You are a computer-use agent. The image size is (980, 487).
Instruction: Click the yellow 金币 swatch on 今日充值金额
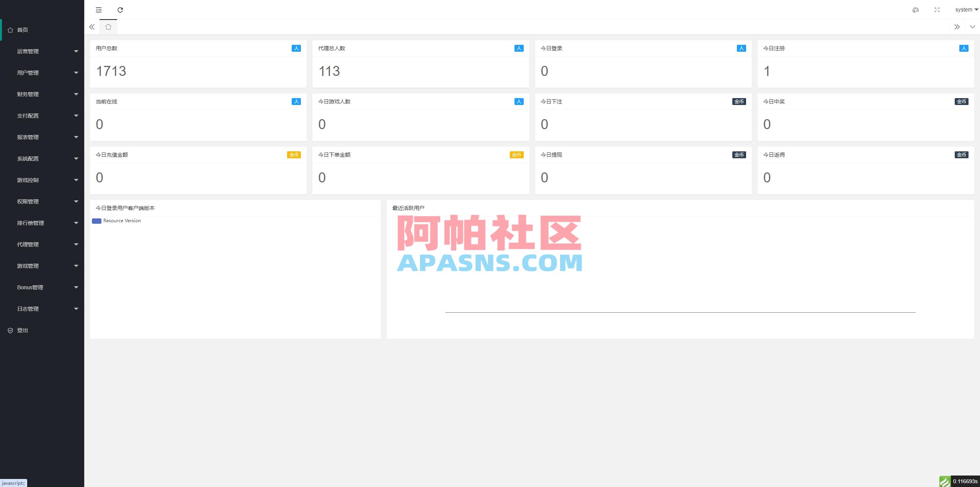point(294,155)
